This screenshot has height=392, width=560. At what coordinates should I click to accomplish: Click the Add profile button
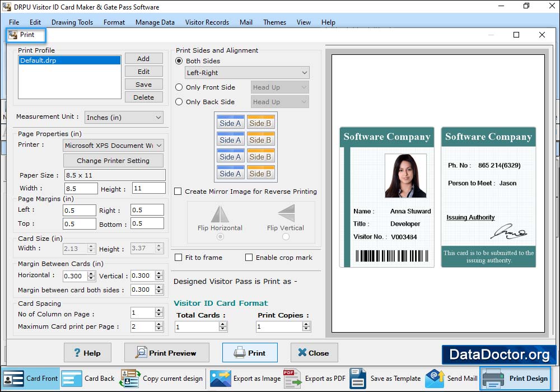[143, 59]
